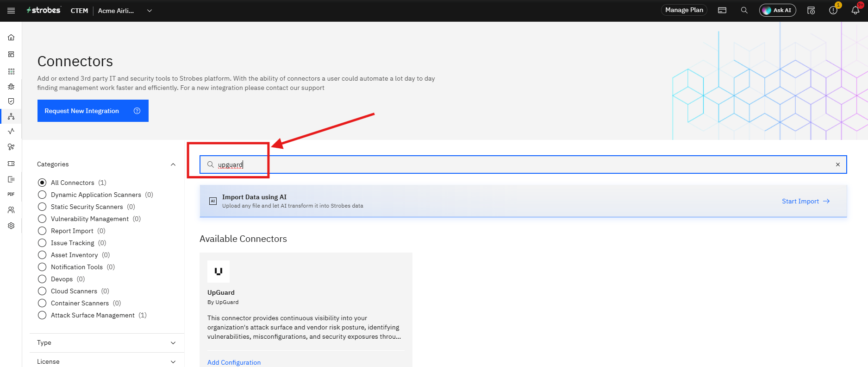Image resolution: width=868 pixels, height=367 pixels.
Task: Open the workflow nodes icon in sidebar
Action: pos(11,147)
